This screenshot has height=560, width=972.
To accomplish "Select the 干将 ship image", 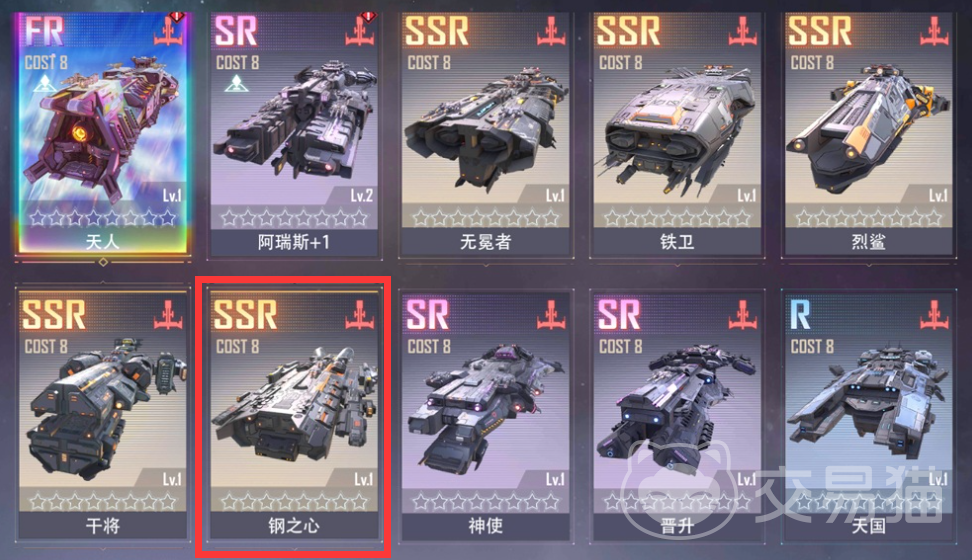I will coord(103,406).
